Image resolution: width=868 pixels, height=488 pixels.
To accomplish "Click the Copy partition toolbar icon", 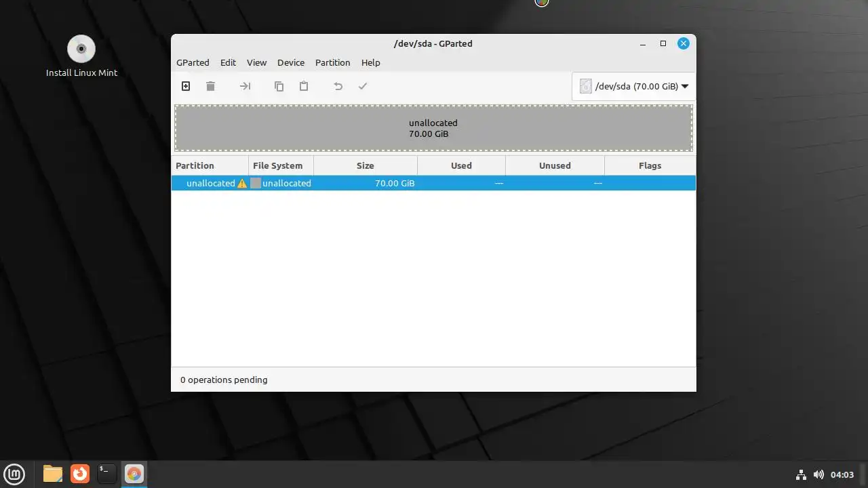I will click(279, 86).
